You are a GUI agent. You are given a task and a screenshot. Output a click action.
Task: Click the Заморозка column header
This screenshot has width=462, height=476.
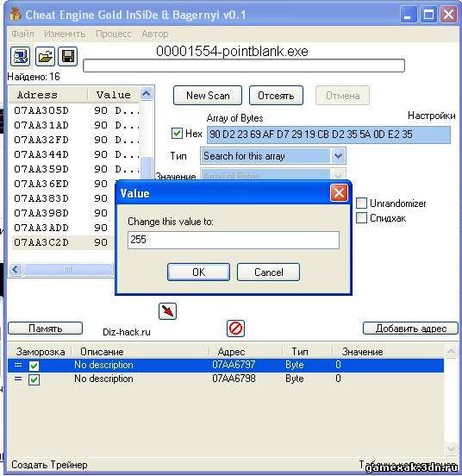[x=41, y=352]
